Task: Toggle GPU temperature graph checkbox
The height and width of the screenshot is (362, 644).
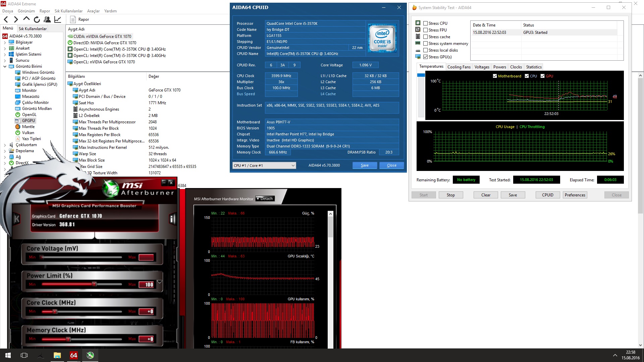Action: click(542, 76)
